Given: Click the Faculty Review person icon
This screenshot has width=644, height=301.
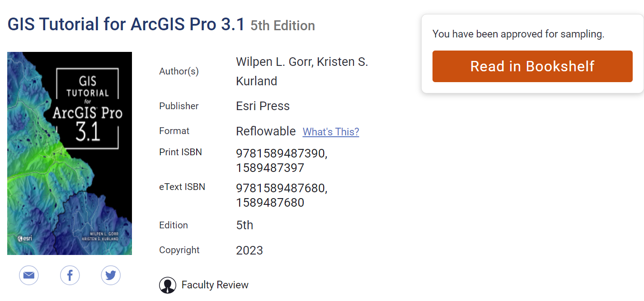Looking at the screenshot, I should (168, 285).
